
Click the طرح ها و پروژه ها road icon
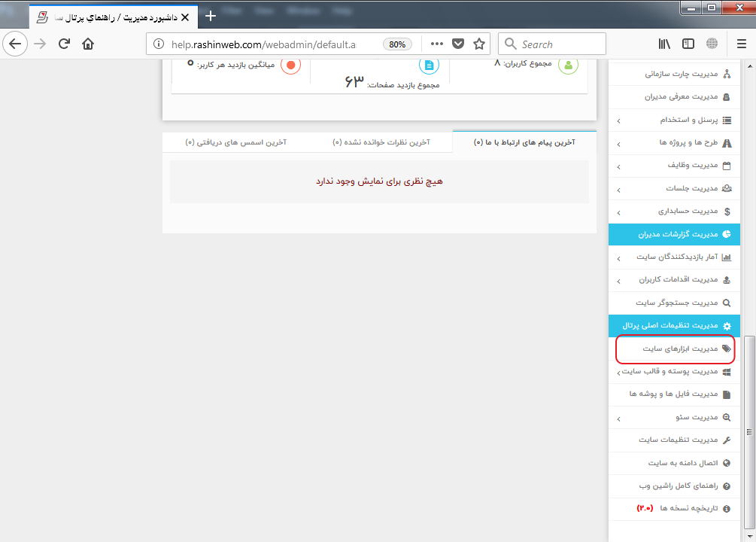[727, 143]
